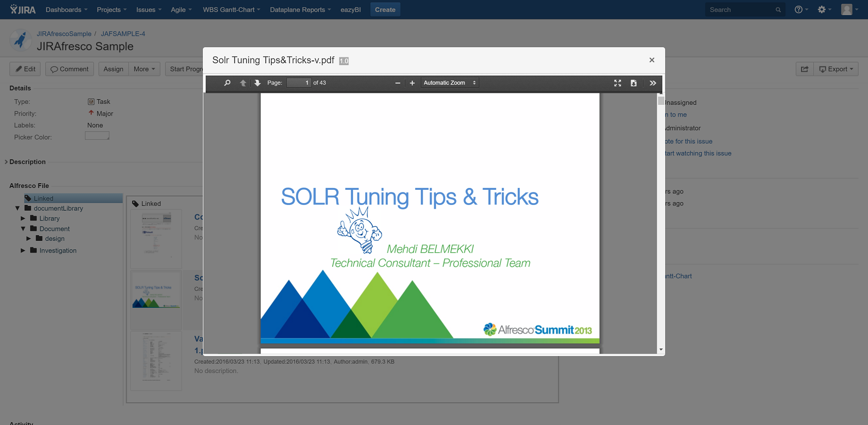Open JIRA administration gear menu
This screenshot has height=425, width=868.
(x=824, y=9)
